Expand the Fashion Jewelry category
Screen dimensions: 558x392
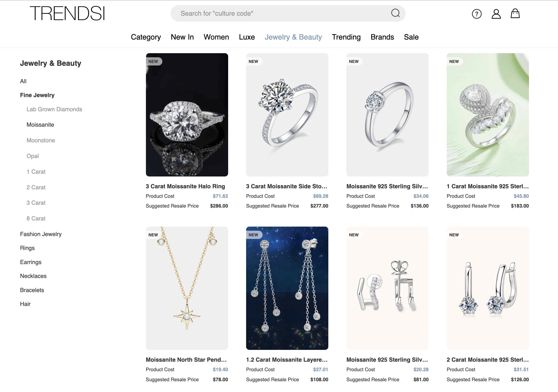point(41,234)
